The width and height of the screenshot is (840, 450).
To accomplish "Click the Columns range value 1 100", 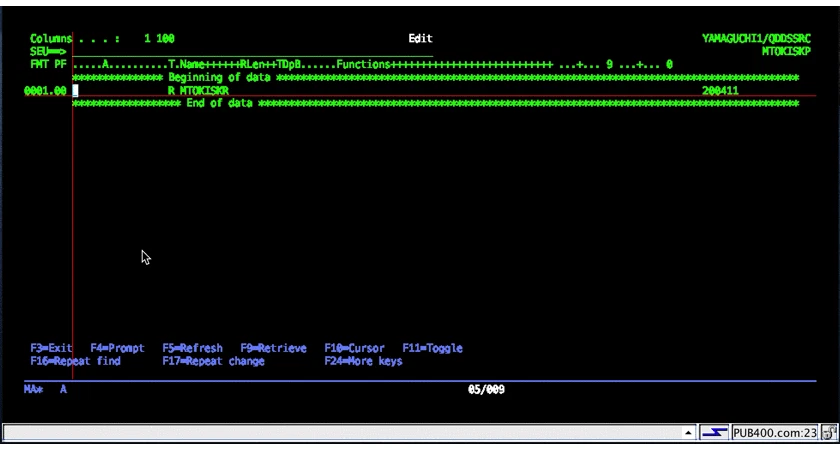I will pos(159,39).
